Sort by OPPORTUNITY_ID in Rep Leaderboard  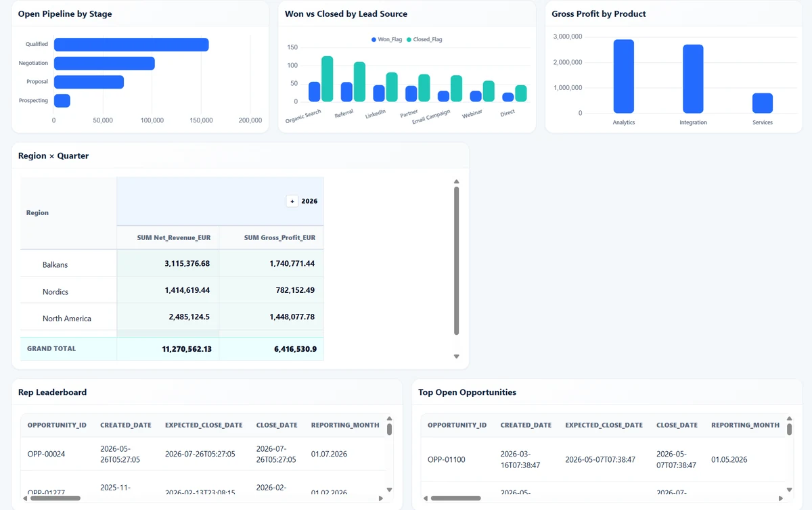click(57, 425)
